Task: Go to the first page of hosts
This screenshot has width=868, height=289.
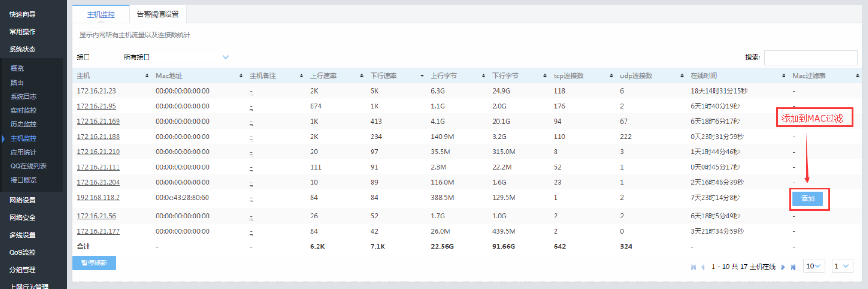Action: [693, 267]
